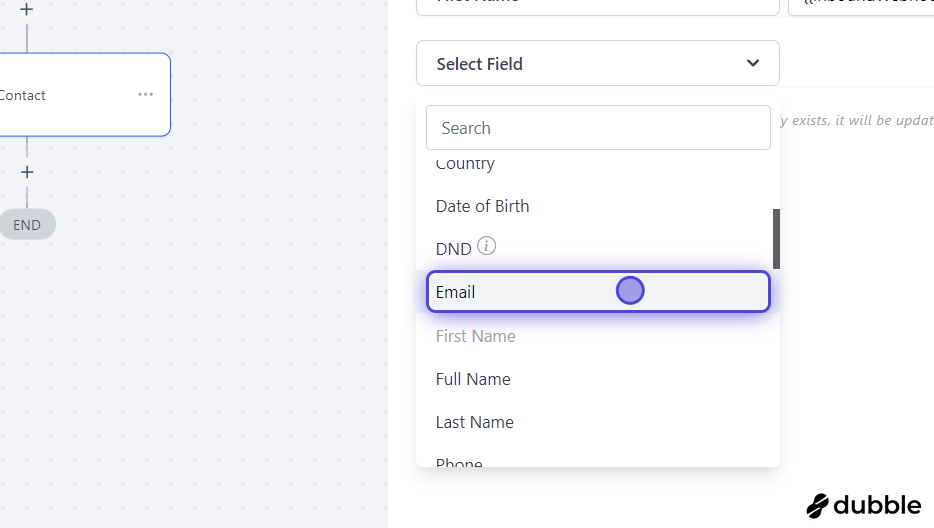Screen dimensions: 934x528
Task: Click the dropdown list scrollbar thumb
Action: 776,238
